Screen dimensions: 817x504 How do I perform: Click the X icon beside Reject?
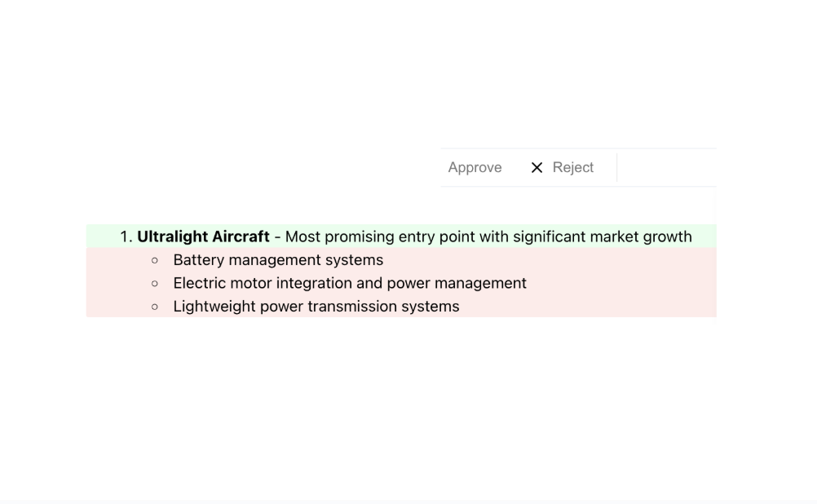click(537, 167)
